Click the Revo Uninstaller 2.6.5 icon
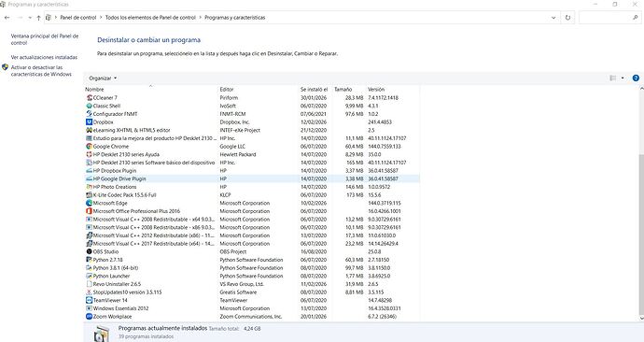This screenshot has height=342, width=644. point(89,284)
